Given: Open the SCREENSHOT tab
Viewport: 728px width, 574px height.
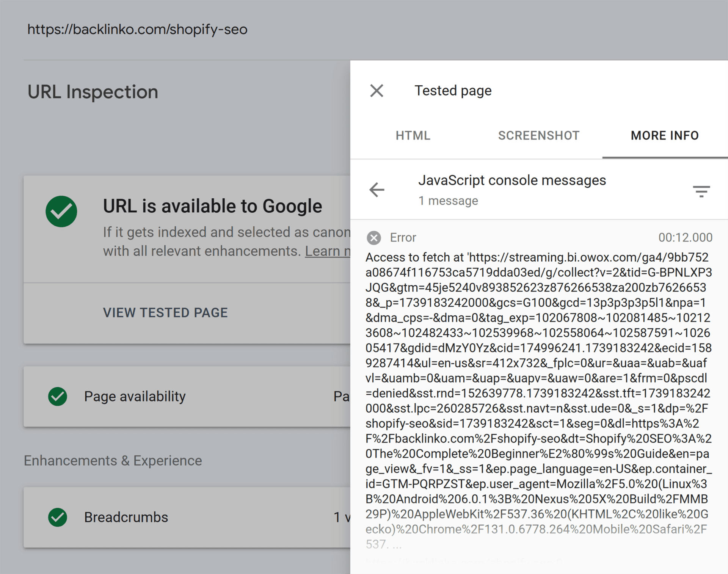Looking at the screenshot, I should click(x=538, y=135).
